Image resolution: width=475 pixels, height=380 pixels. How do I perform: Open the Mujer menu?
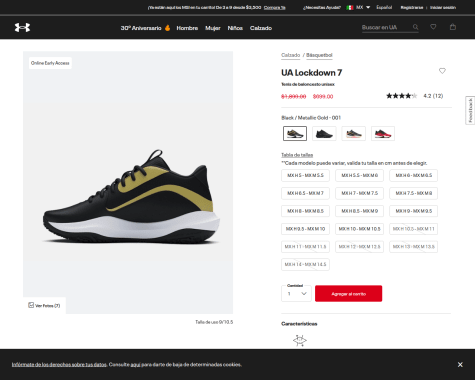pos(213,28)
